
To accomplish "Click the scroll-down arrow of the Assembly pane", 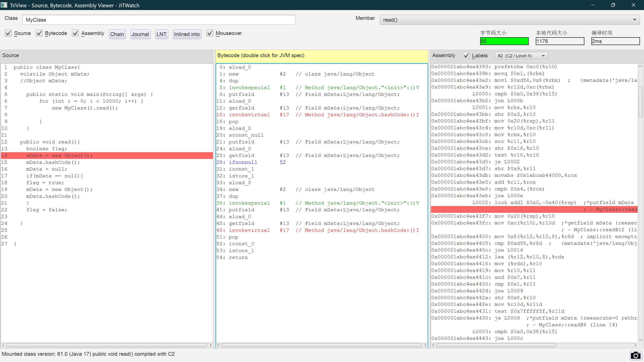I will (640, 340).
